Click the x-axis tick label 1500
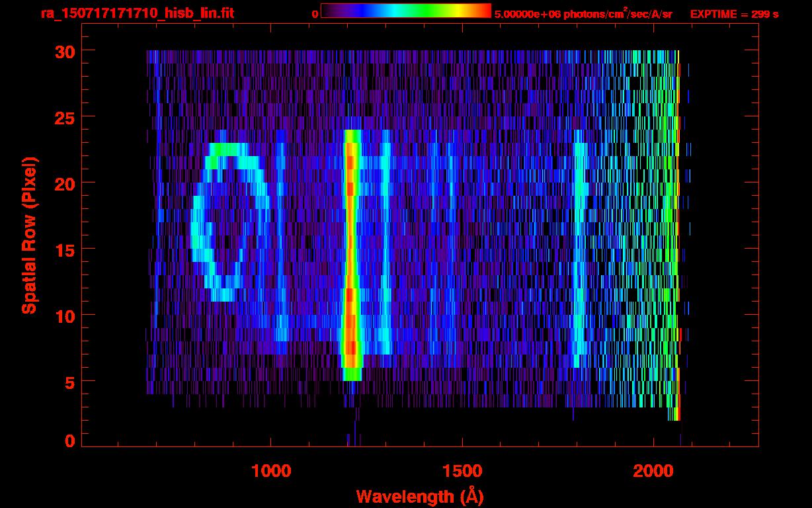This screenshot has width=812, height=508. [462, 471]
